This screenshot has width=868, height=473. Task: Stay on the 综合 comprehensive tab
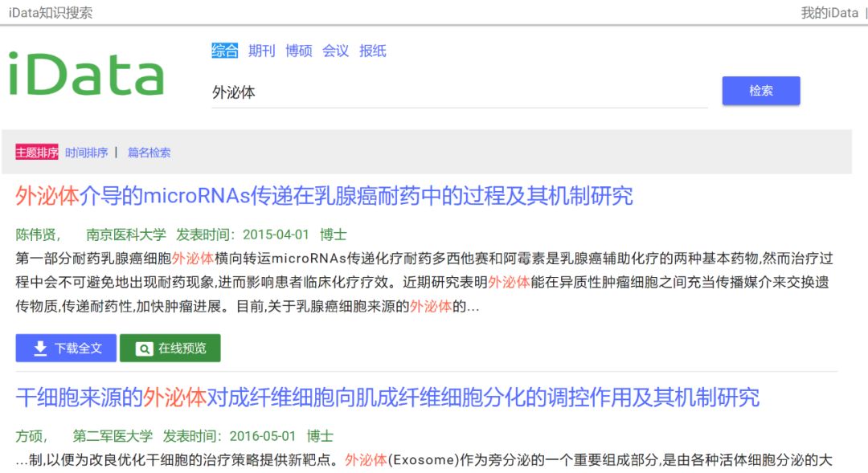(x=224, y=51)
